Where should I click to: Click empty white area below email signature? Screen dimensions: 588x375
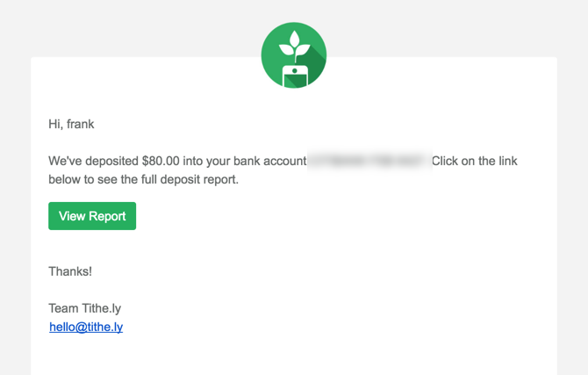293,356
